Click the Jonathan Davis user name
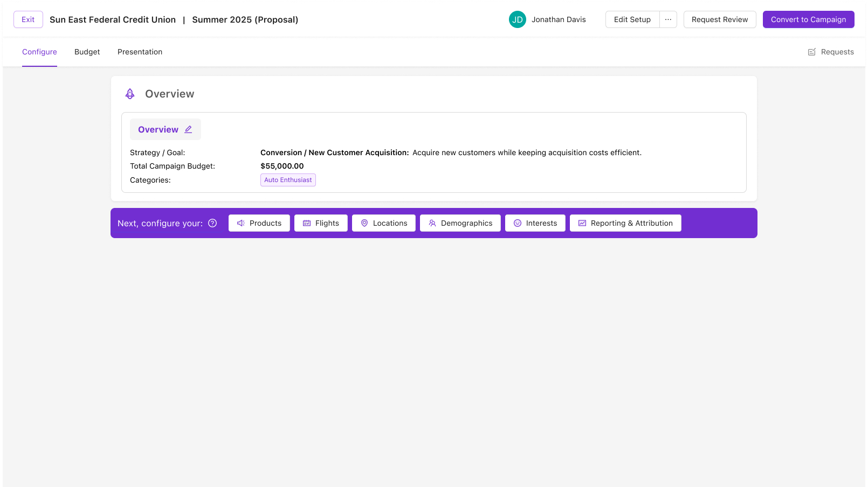 (x=559, y=19)
